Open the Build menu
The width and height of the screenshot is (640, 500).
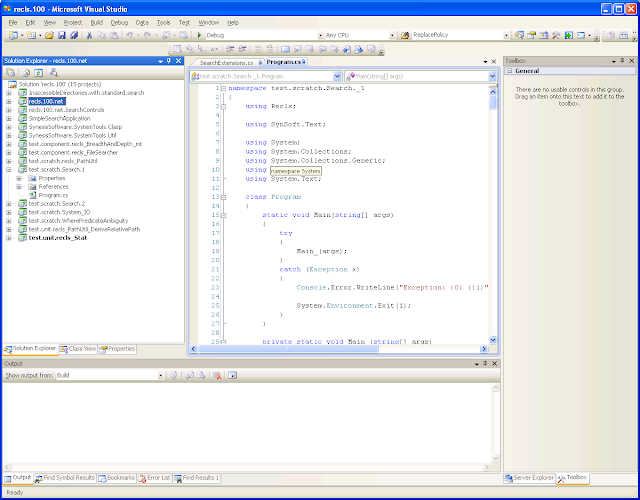(x=97, y=23)
